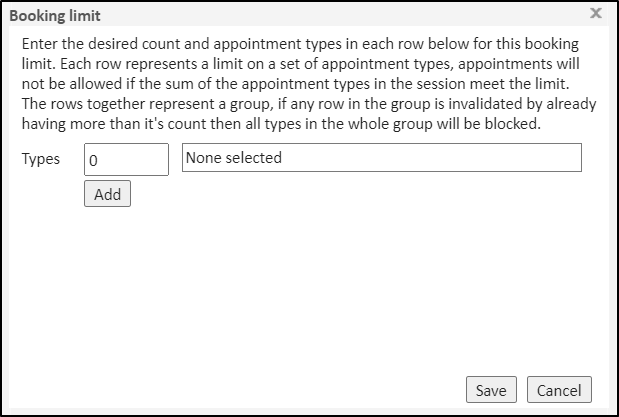Click the 'Booking limit' title bar
This screenshot has width=619, height=417.
[x=300, y=15]
